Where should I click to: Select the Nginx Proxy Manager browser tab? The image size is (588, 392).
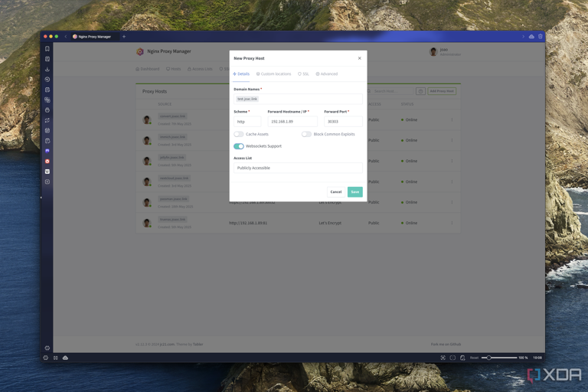tap(94, 37)
